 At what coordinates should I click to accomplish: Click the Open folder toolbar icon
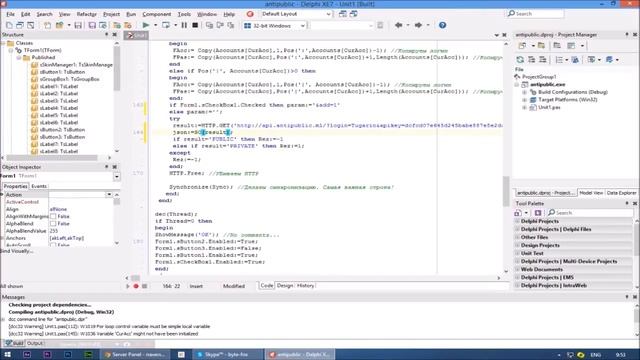[60, 25]
